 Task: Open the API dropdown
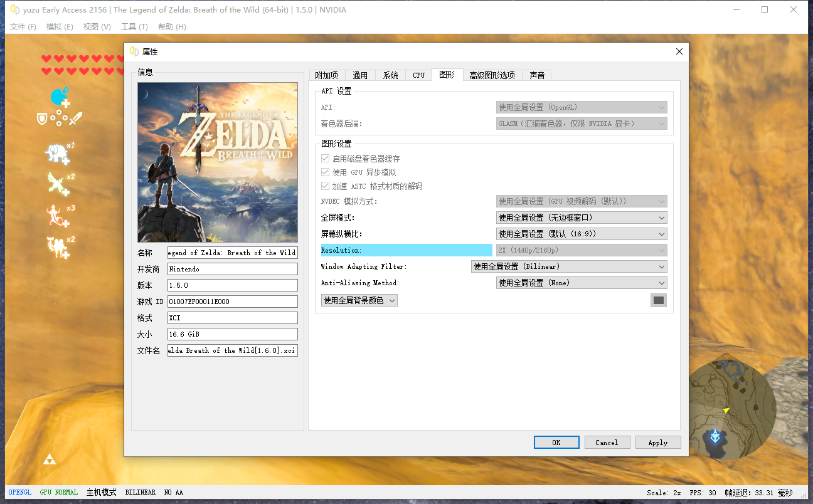click(x=582, y=107)
